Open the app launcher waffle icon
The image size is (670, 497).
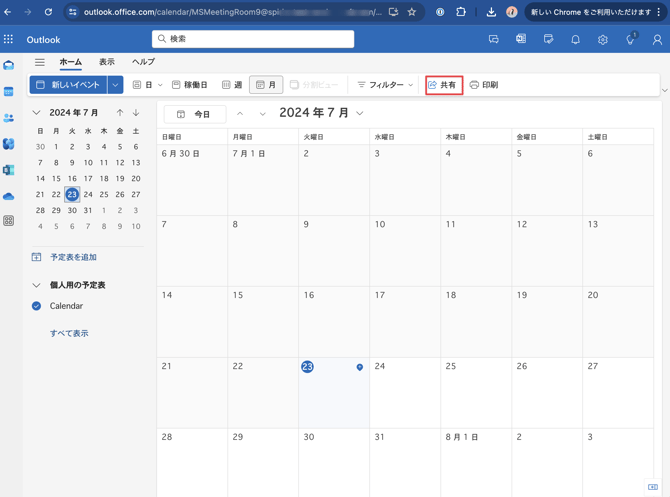(9, 40)
